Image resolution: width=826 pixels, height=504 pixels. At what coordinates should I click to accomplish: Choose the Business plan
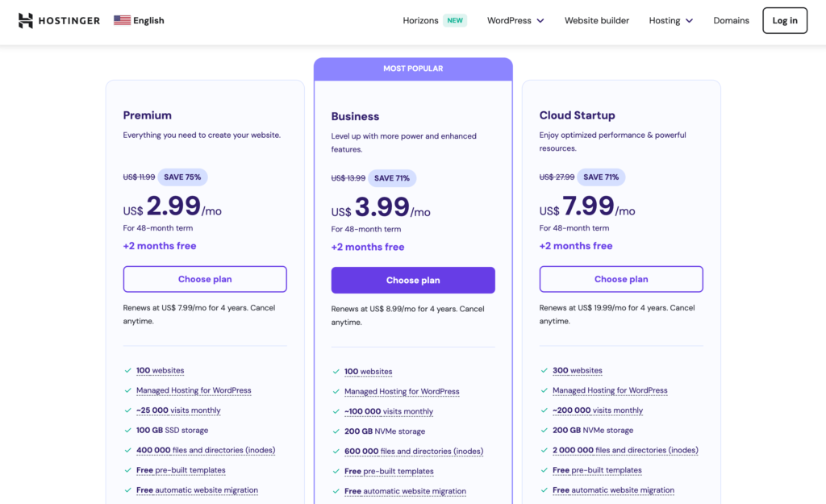413,280
